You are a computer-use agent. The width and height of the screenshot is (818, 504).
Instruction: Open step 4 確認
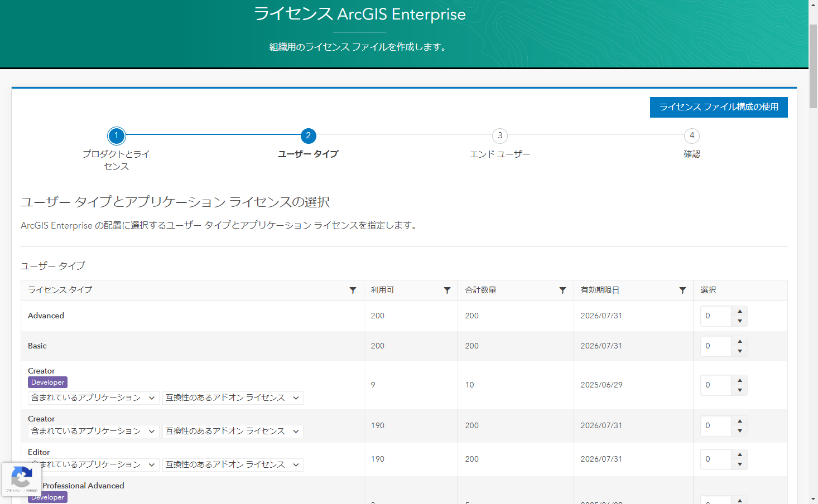point(692,135)
